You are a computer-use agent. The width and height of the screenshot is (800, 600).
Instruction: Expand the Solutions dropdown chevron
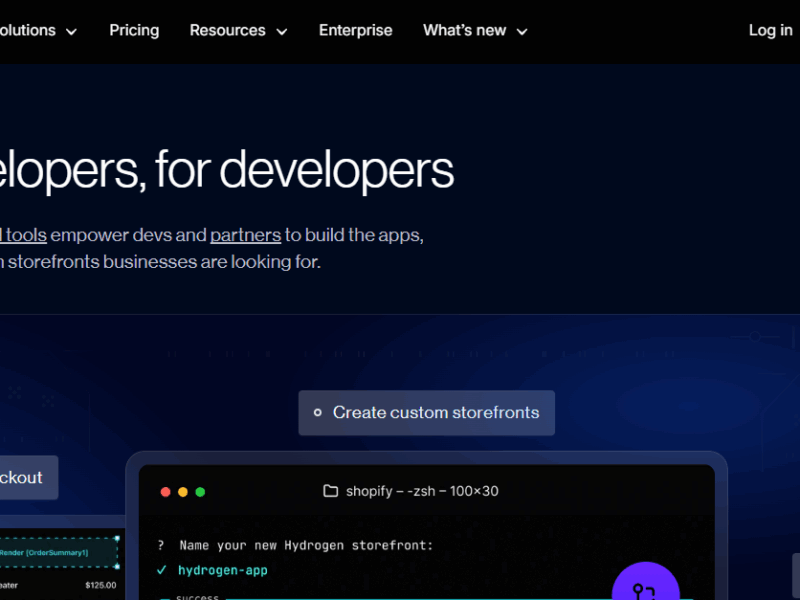pos(71,32)
